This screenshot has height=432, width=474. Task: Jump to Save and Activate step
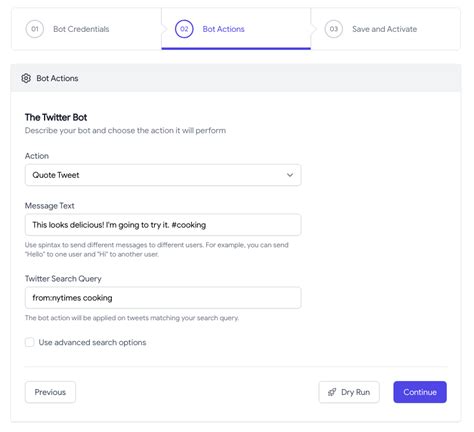pos(386,29)
